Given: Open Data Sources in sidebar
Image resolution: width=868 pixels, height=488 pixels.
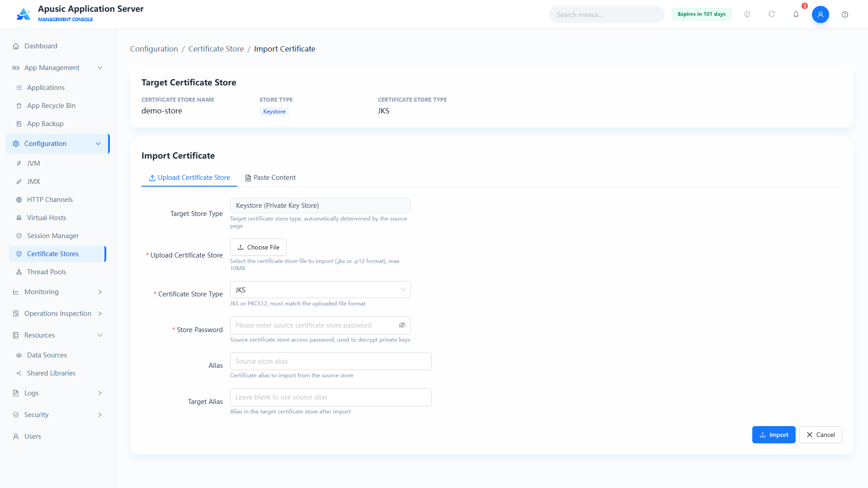Looking at the screenshot, I should (x=57, y=355).
